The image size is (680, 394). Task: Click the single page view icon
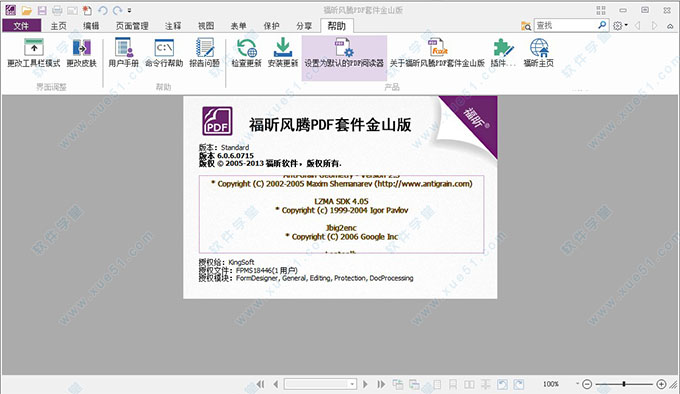pyautogui.click(x=437, y=384)
